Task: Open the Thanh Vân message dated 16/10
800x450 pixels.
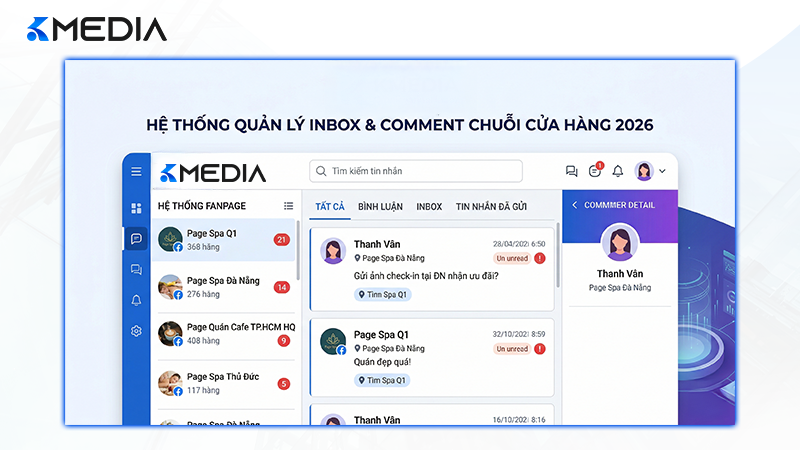Action: click(432, 415)
